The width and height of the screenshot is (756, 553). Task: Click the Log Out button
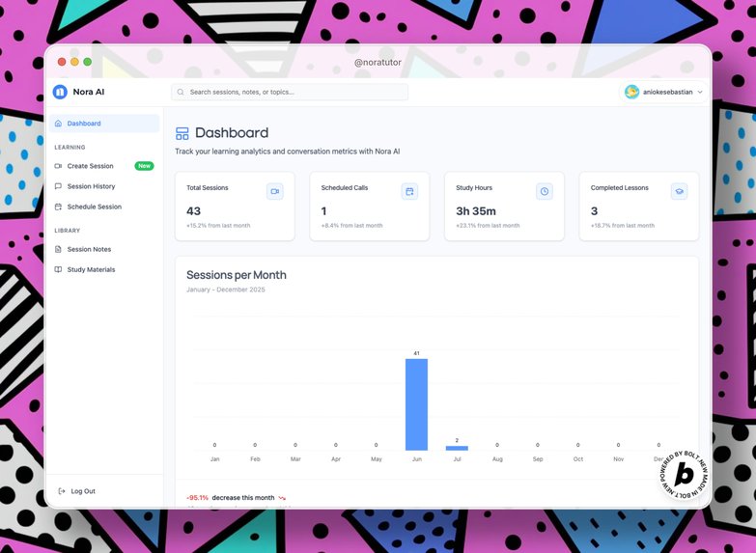pos(77,491)
